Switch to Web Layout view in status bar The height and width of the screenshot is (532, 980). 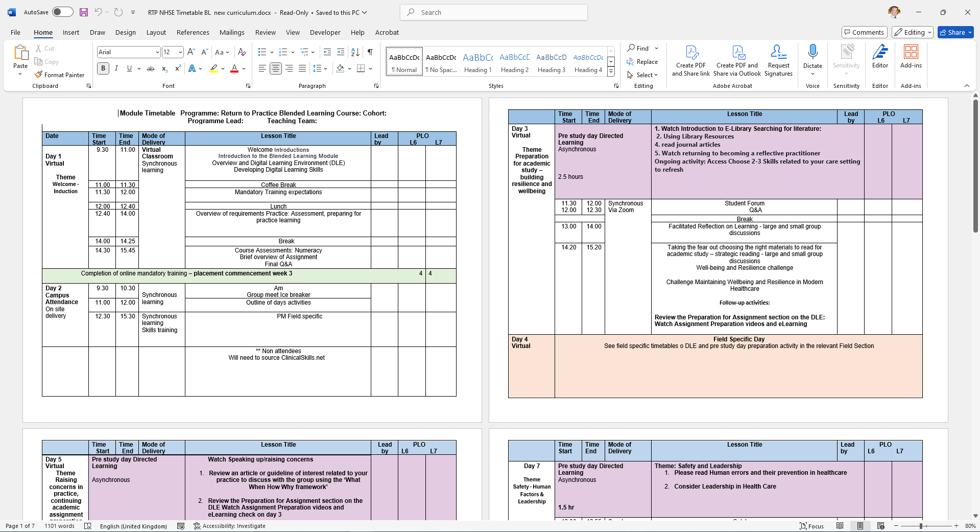881,526
